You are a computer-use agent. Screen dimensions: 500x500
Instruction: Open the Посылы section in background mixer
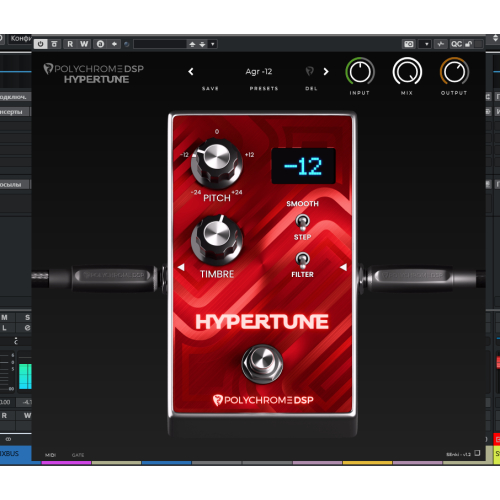(15, 184)
